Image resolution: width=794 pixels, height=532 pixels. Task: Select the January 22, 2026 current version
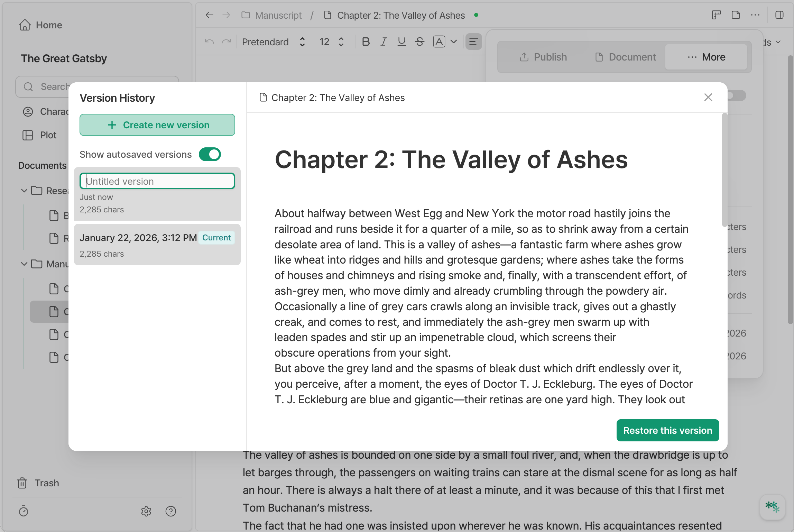(x=157, y=245)
